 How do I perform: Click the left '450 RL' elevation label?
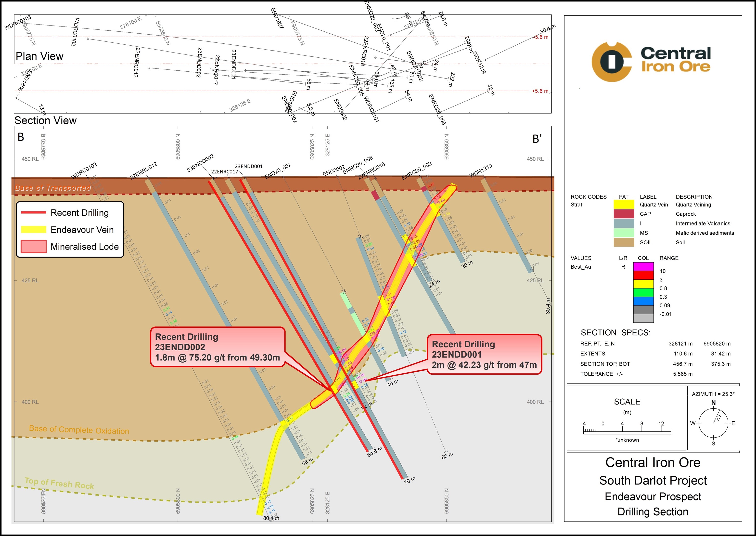pos(30,159)
